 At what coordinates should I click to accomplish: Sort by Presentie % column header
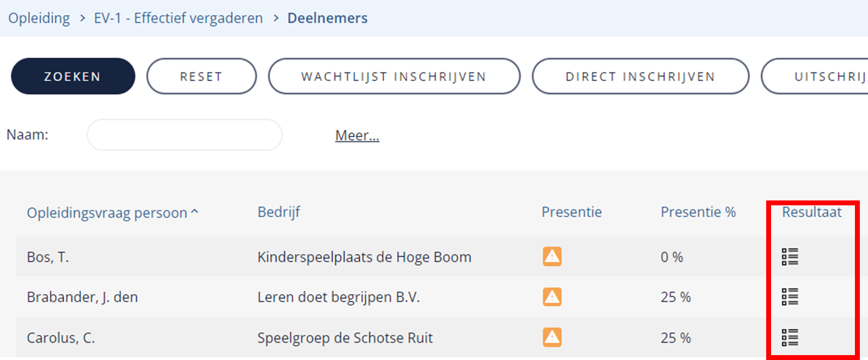point(698,212)
